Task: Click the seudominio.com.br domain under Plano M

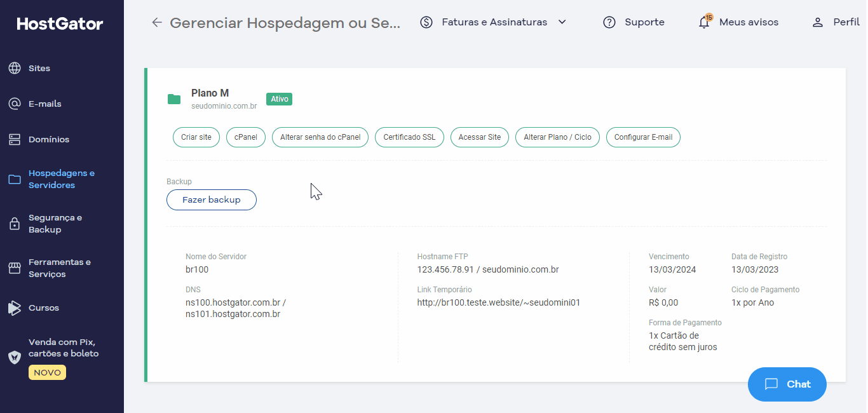Action: coord(224,106)
